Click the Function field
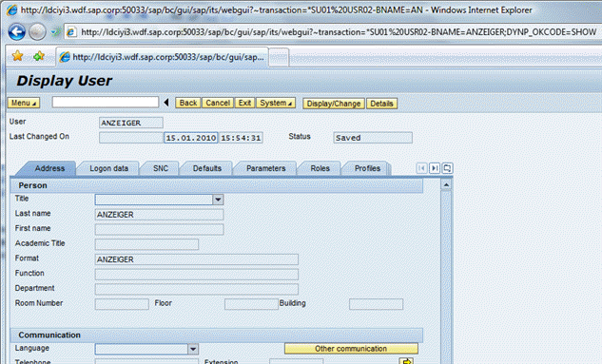Screen dimensions: 602x364 click(196, 275)
